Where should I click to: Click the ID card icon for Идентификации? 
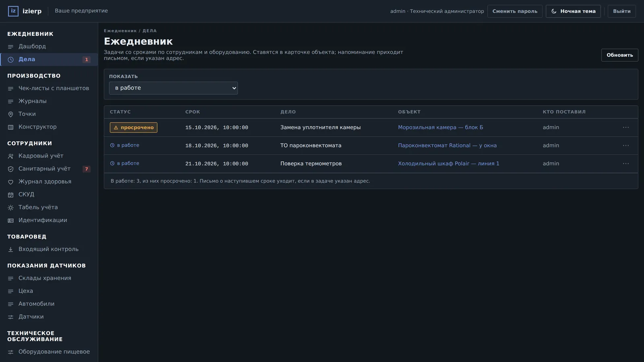point(11,220)
